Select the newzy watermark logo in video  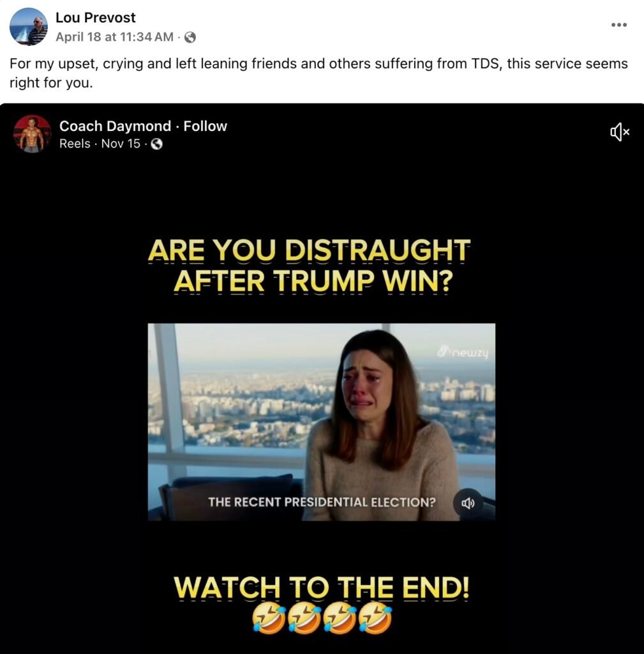[x=463, y=353]
